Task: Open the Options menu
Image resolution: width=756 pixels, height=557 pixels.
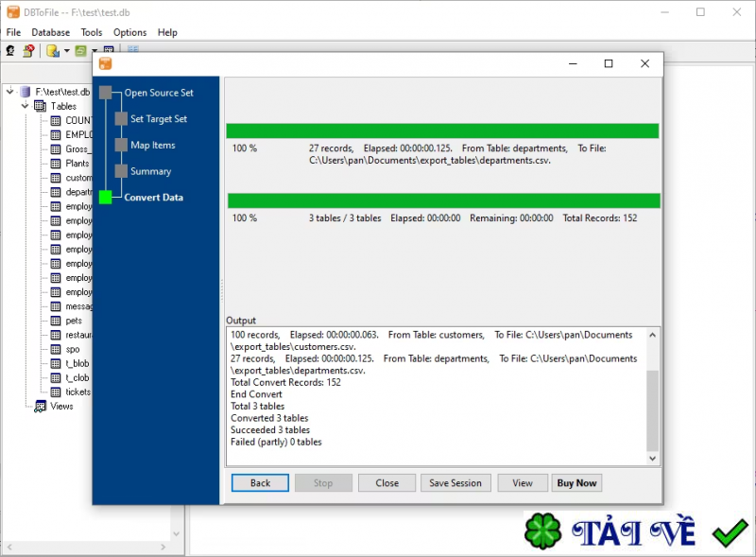Action: coord(129,31)
